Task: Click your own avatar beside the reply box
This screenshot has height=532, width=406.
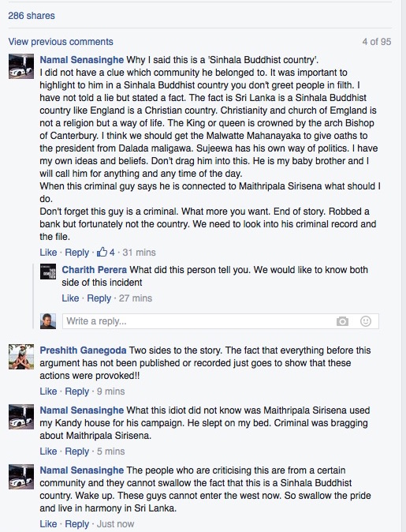Action: (x=48, y=321)
